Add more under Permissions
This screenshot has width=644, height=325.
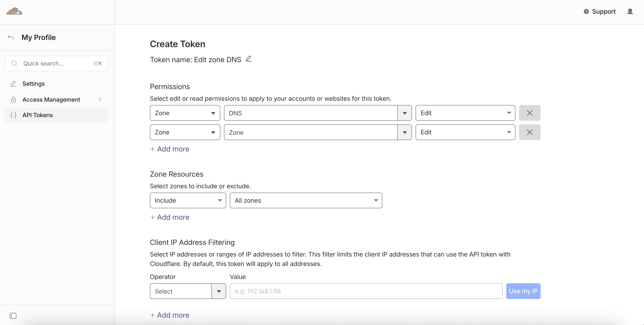coord(170,149)
